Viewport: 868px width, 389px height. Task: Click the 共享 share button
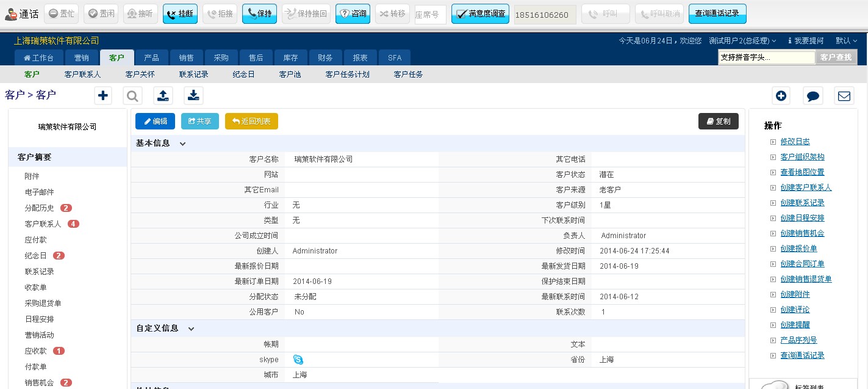click(x=199, y=122)
